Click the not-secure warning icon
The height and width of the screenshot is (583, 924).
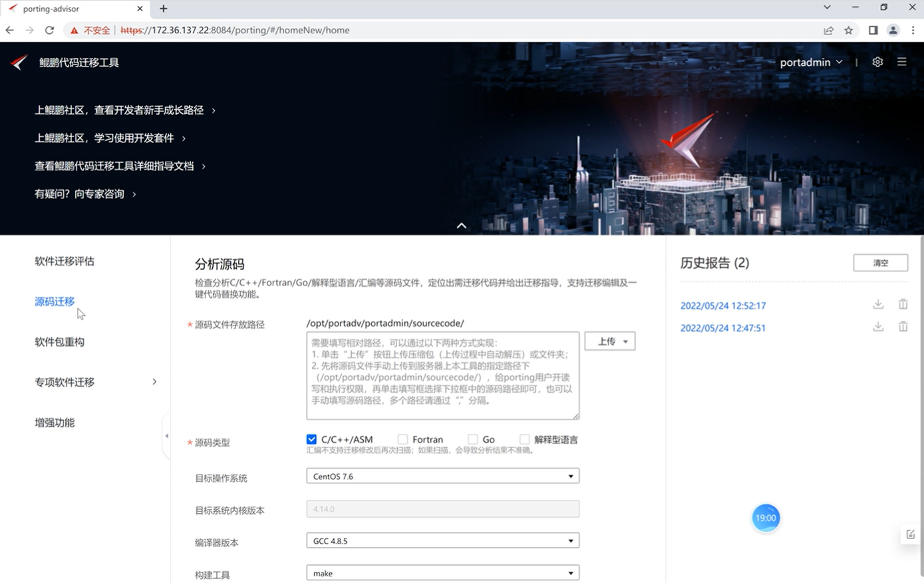pos(75,30)
